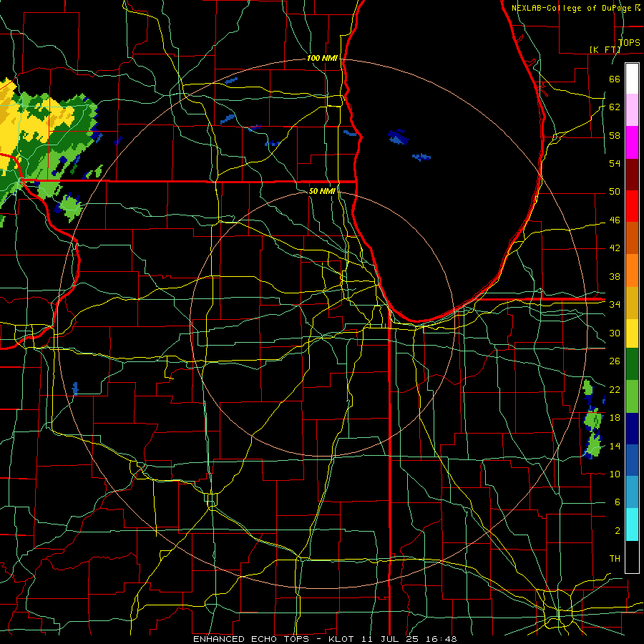Click the 100 NMI range ring label

322,58
